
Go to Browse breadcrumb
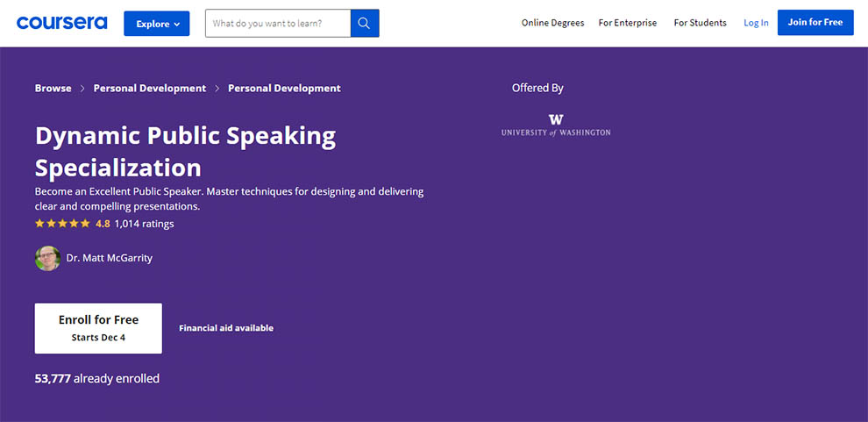coord(53,88)
